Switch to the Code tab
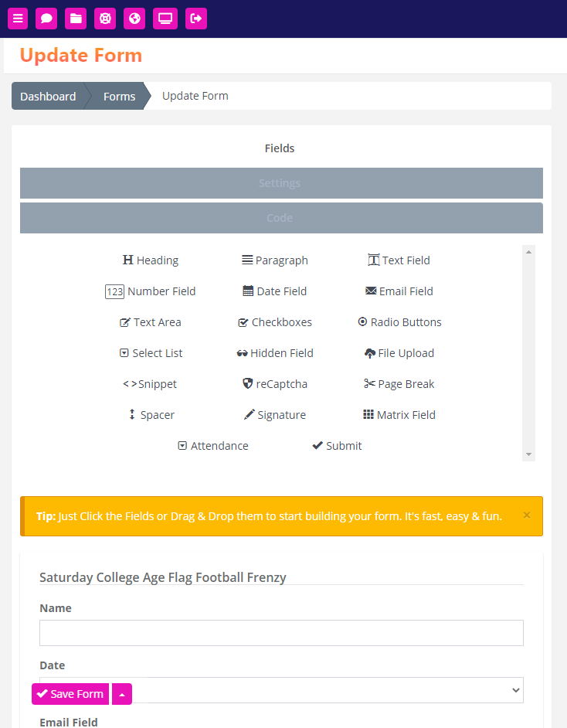 pos(281,218)
